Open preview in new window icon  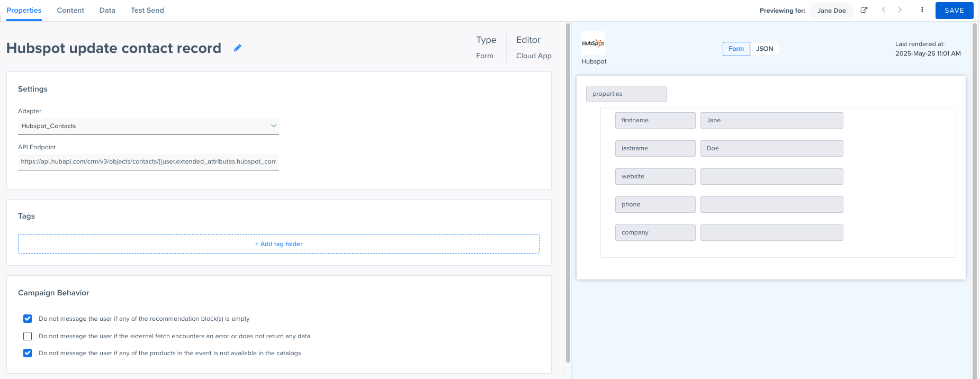(864, 10)
